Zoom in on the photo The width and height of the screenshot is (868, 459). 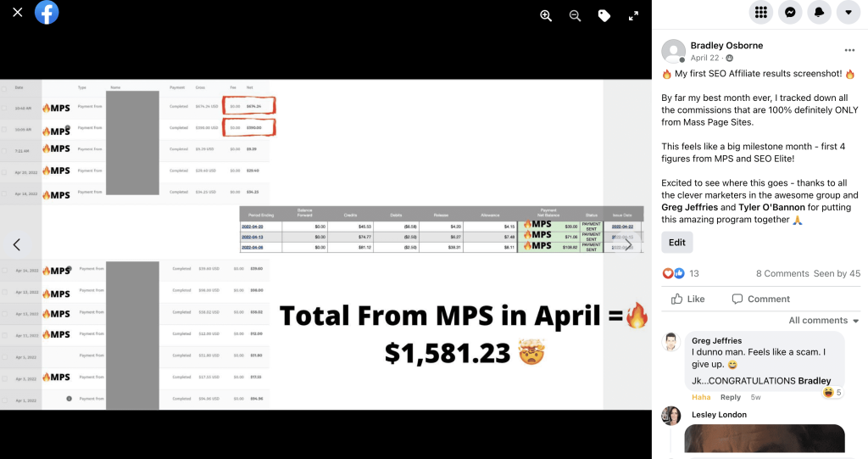coord(546,16)
